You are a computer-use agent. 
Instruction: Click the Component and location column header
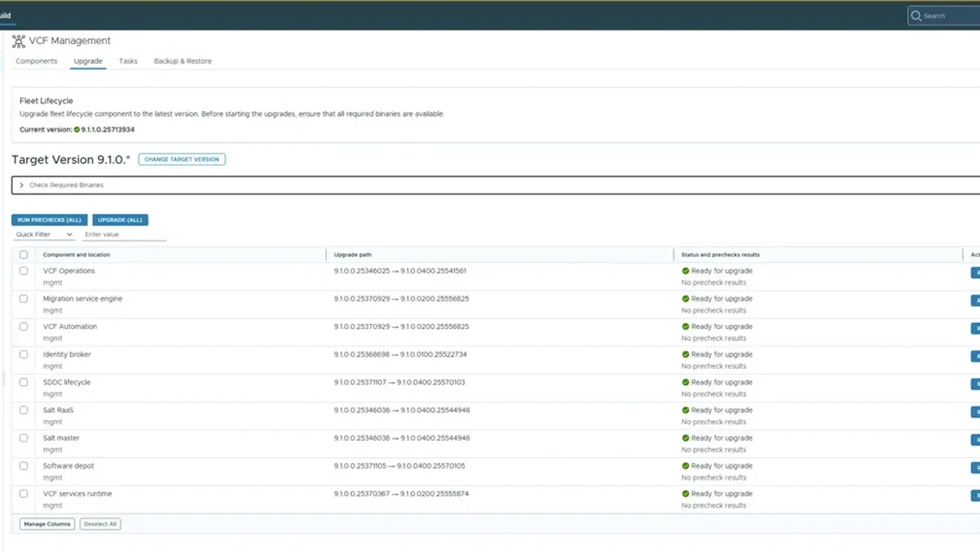(77, 255)
